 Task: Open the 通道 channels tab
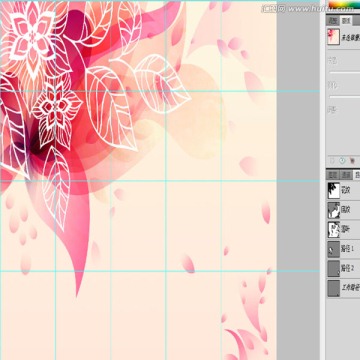point(346,175)
